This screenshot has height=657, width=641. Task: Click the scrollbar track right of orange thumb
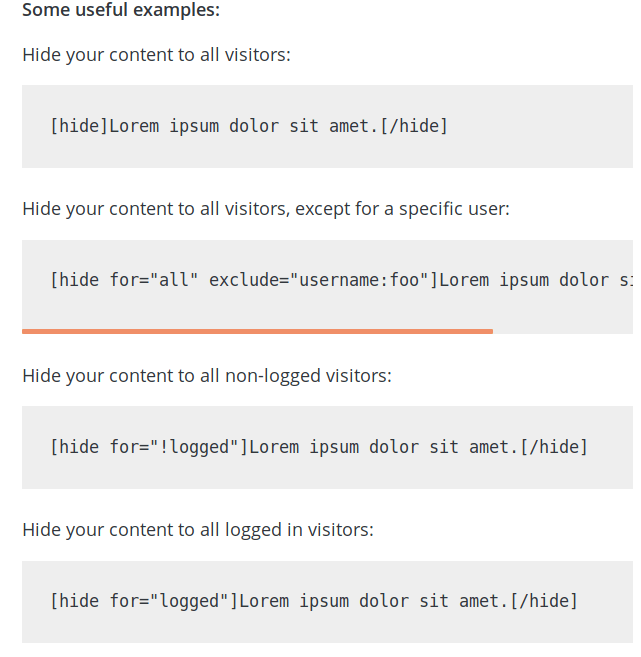563,331
